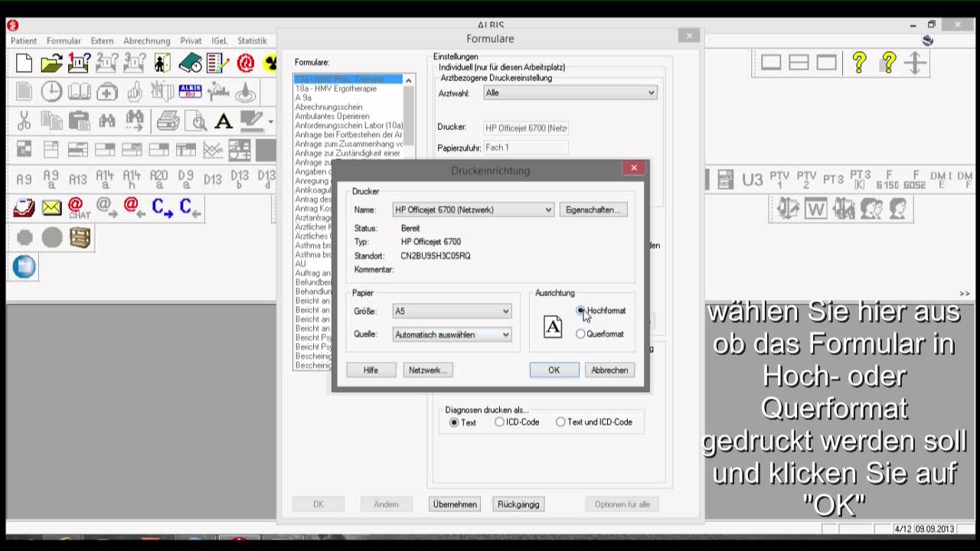Click OK in Druckeinrichtung dialog
Image resolution: width=980 pixels, height=551 pixels.
tap(554, 370)
